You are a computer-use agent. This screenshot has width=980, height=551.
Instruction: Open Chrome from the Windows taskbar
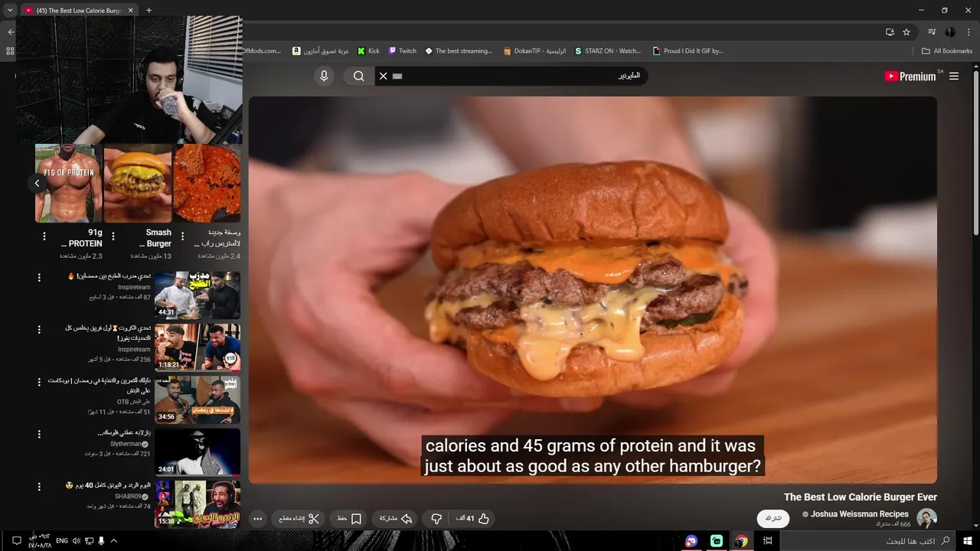coord(741,541)
